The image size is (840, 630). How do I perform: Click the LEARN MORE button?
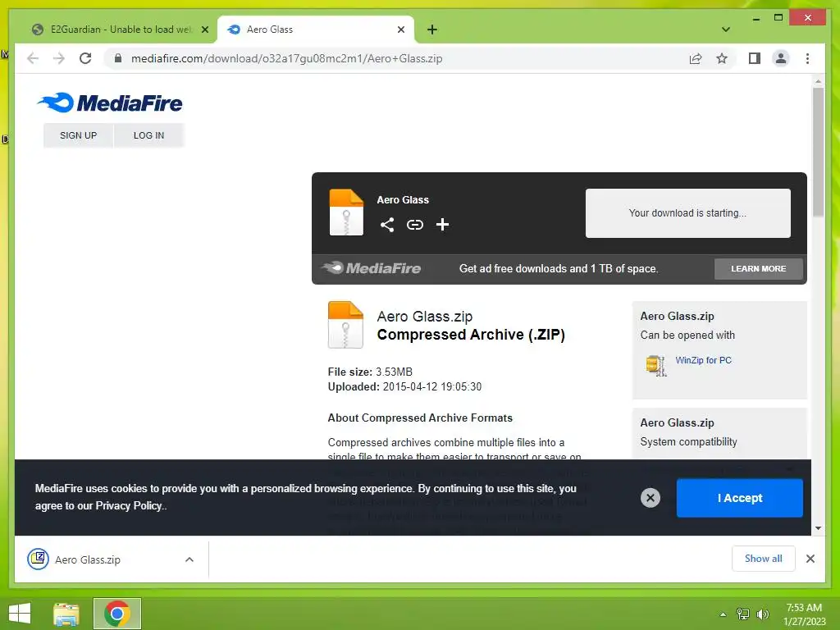[759, 269]
